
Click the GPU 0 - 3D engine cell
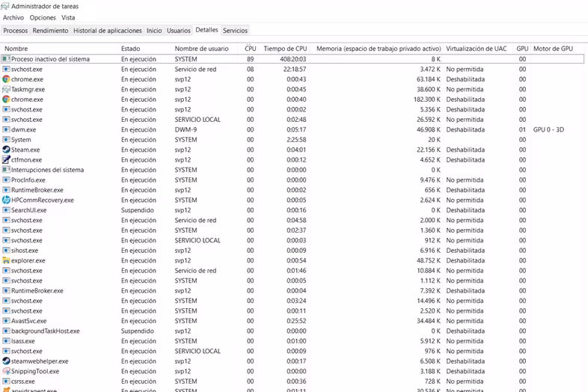(x=548, y=129)
